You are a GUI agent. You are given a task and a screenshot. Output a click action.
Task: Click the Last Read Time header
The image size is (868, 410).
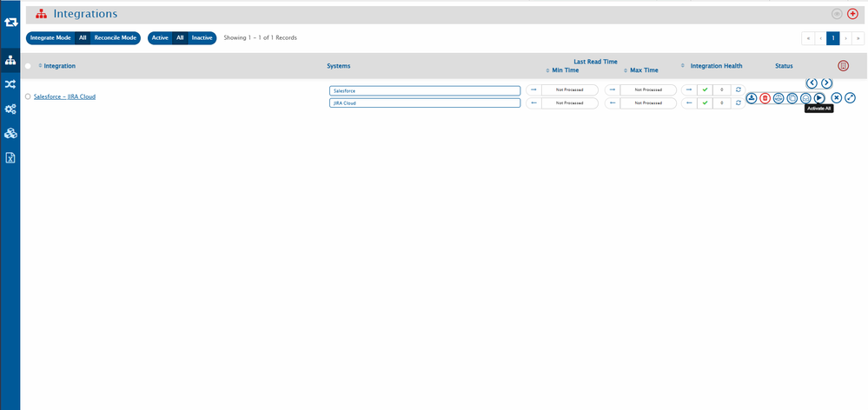click(595, 62)
